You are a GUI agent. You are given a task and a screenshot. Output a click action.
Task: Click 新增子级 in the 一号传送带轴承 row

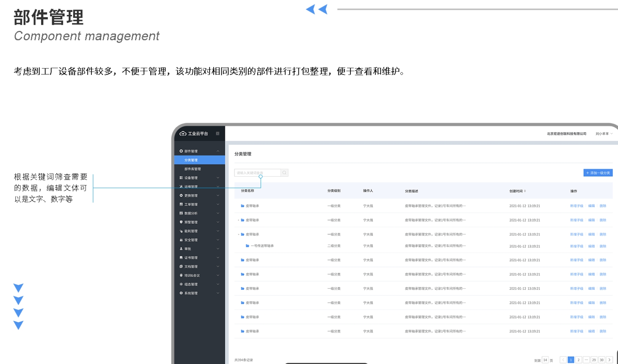tap(577, 246)
